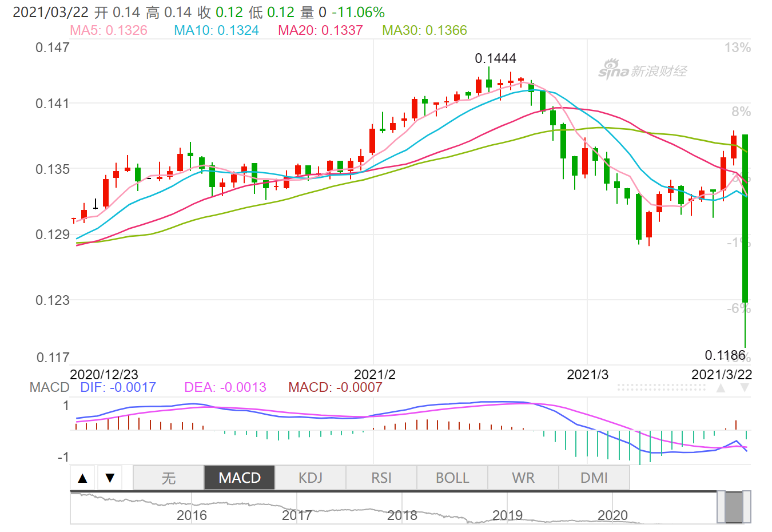Select the MACD indicator tab

tap(240, 478)
